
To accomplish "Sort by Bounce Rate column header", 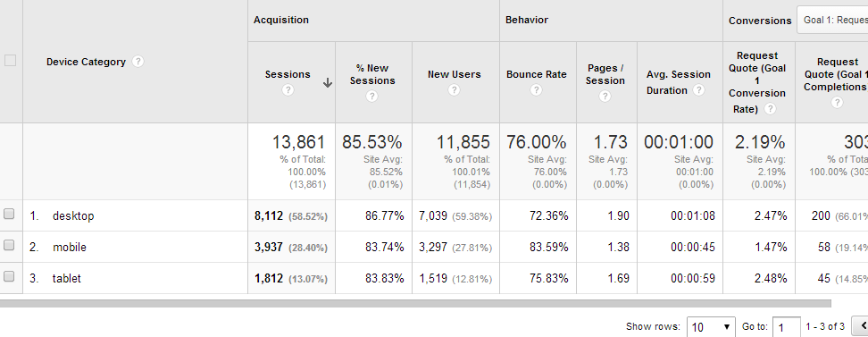I will (x=537, y=74).
